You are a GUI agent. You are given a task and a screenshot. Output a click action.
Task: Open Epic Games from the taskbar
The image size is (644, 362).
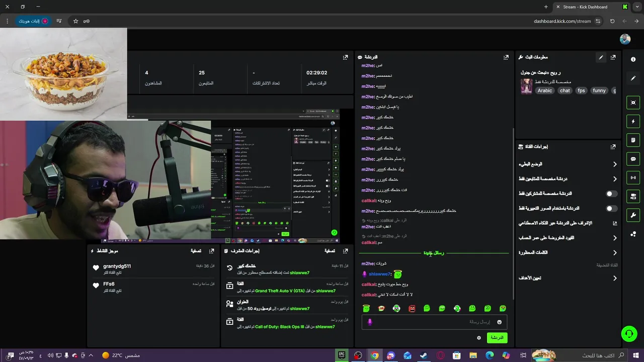click(342, 355)
